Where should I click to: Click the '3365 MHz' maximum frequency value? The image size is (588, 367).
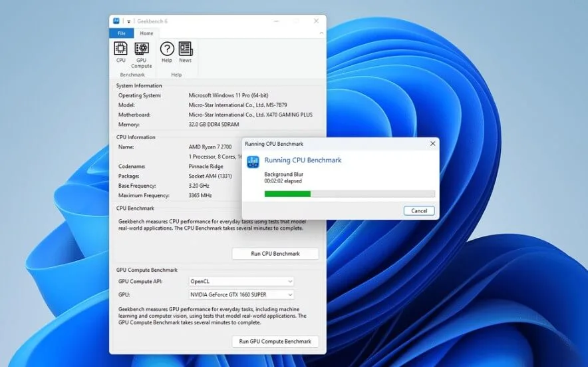(x=200, y=195)
